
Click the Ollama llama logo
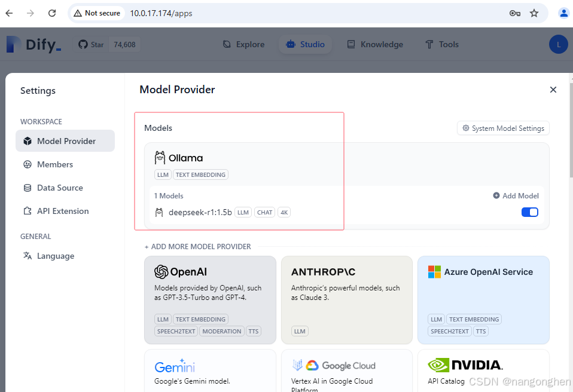coord(160,158)
